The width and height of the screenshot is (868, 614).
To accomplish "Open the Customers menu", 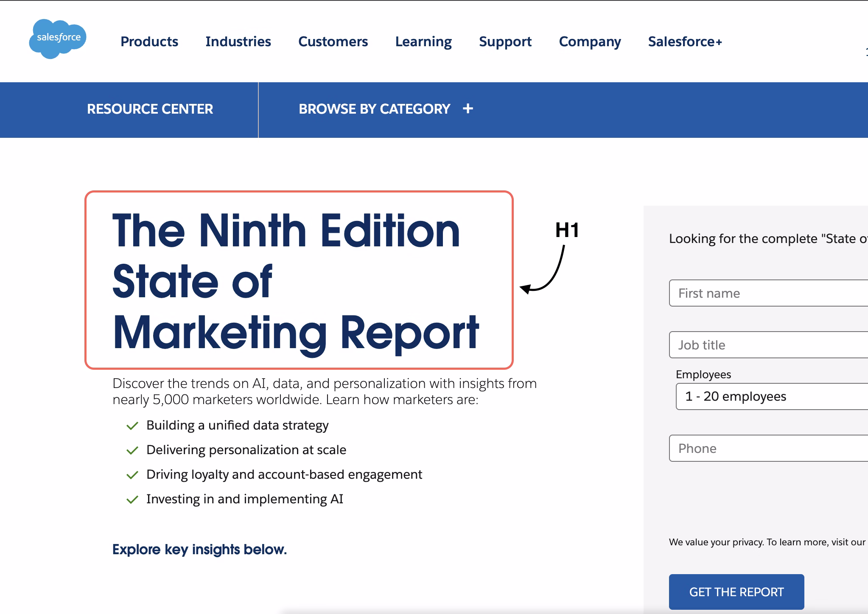I will (333, 42).
